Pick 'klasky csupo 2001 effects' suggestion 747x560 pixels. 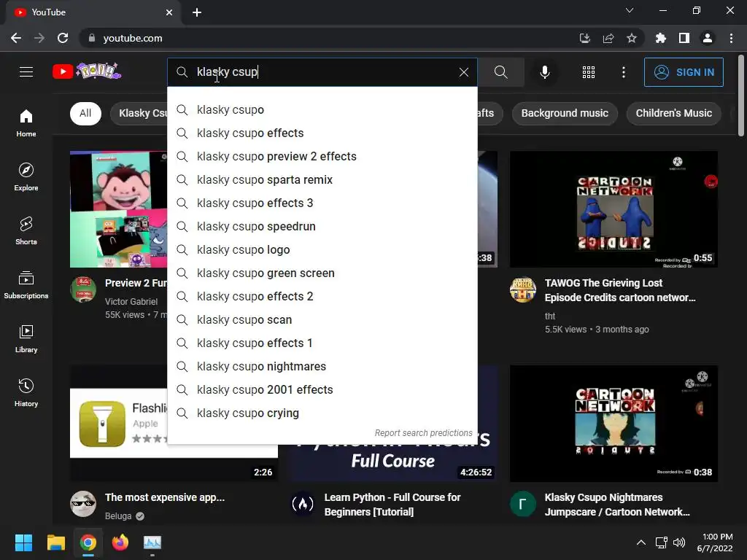tap(322, 389)
